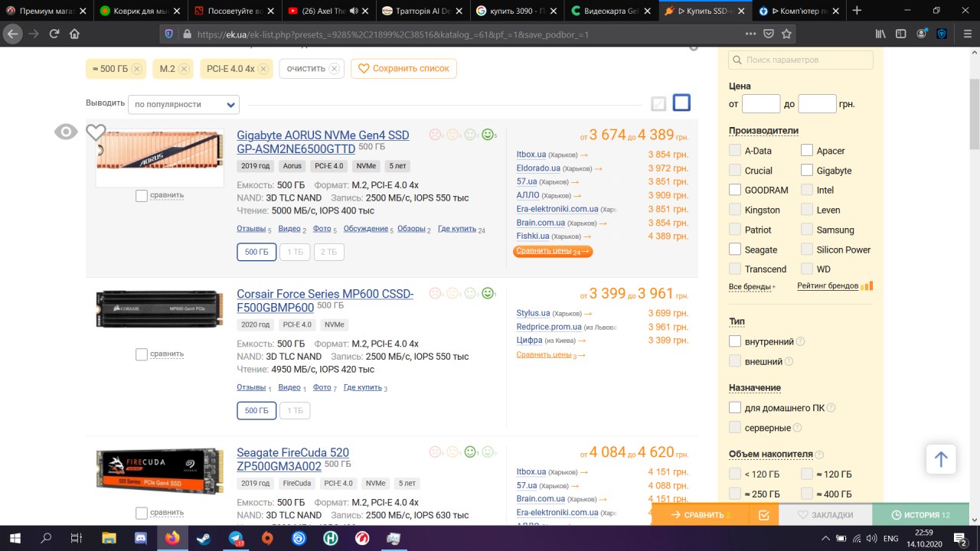Click the очистить filters button
The height and width of the screenshot is (551, 980).
(x=312, y=68)
